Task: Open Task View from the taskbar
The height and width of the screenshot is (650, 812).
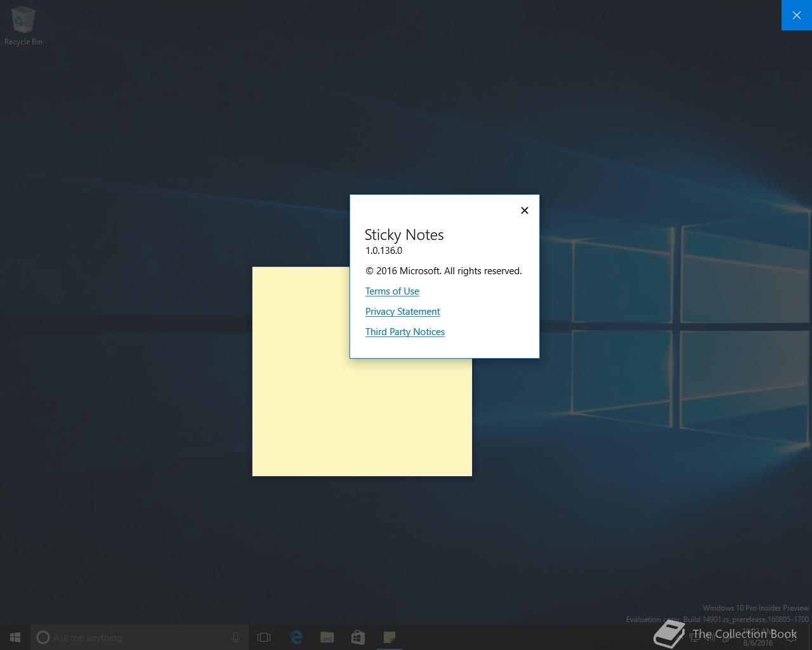Action: tap(264, 637)
